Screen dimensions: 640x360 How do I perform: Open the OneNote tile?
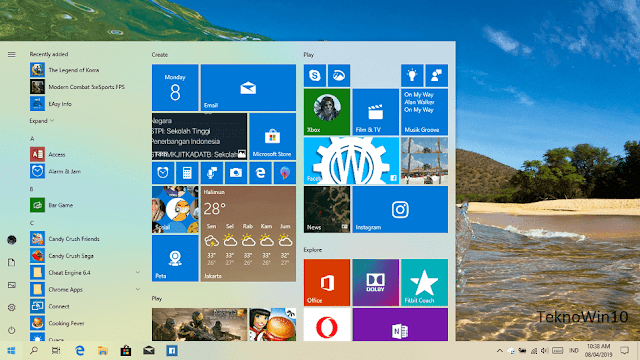pos(400,324)
